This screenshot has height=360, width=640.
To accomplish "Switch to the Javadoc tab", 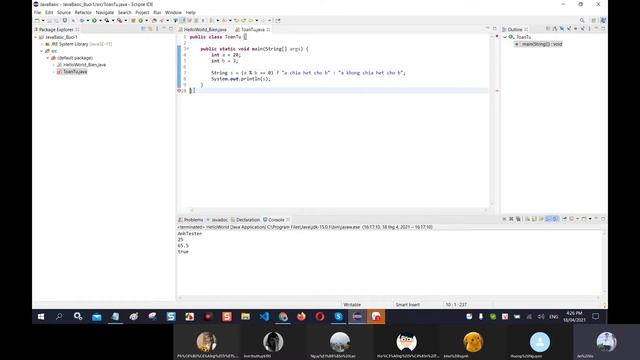I will pyautogui.click(x=217, y=220).
